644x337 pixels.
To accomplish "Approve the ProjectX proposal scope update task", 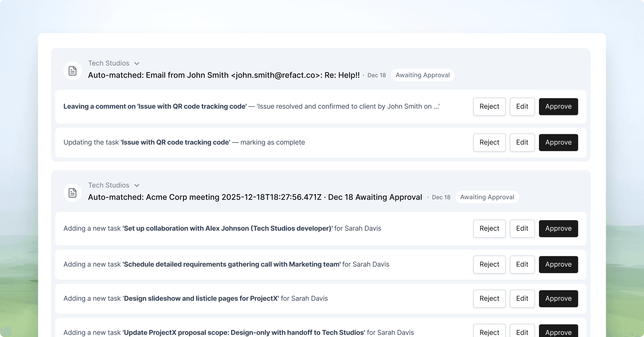I will (558, 332).
